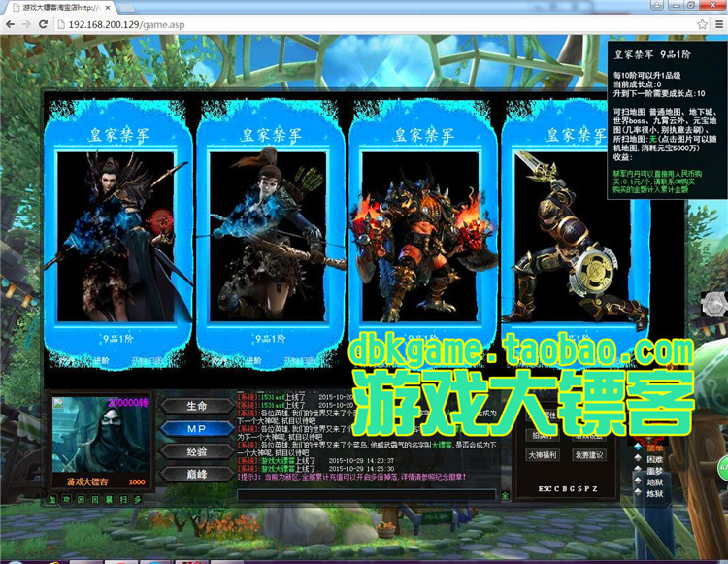Click the purple 200000转 text
Viewport: 728px width, 564px height.
pyautogui.click(x=127, y=403)
